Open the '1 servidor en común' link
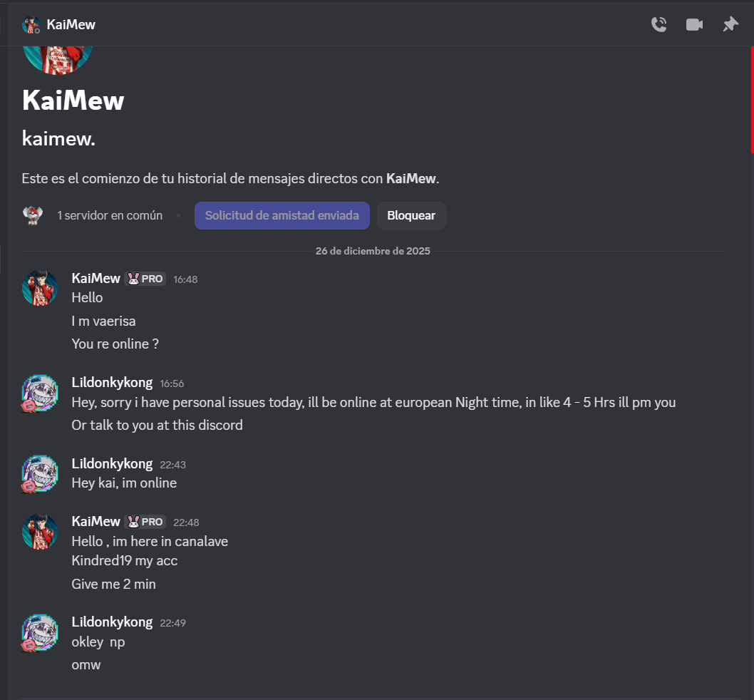The height and width of the screenshot is (700, 754). 110,215
